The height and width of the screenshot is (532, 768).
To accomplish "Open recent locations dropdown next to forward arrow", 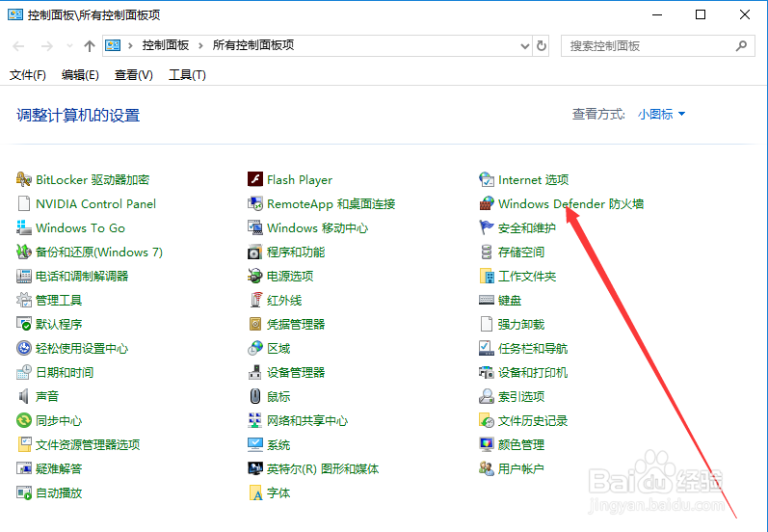I will tap(69, 46).
